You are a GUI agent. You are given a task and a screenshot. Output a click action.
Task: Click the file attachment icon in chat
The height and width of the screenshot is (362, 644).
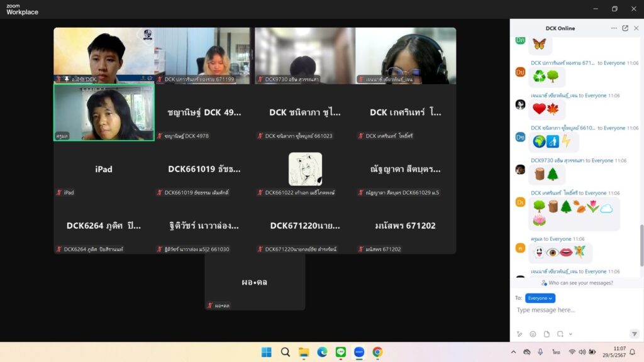point(547,334)
